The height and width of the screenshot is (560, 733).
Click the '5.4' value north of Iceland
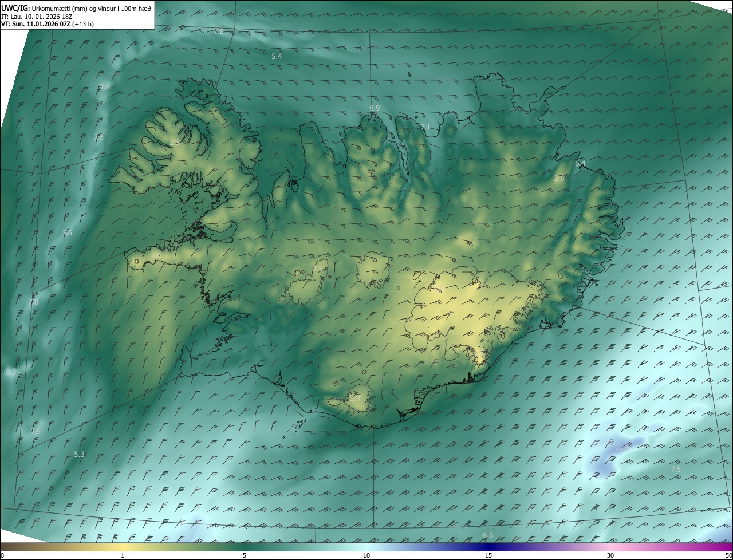(x=277, y=56)
